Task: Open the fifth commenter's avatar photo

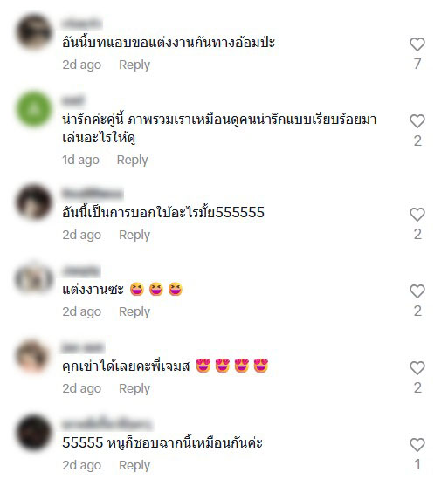Action: click(x=34, y=356)
